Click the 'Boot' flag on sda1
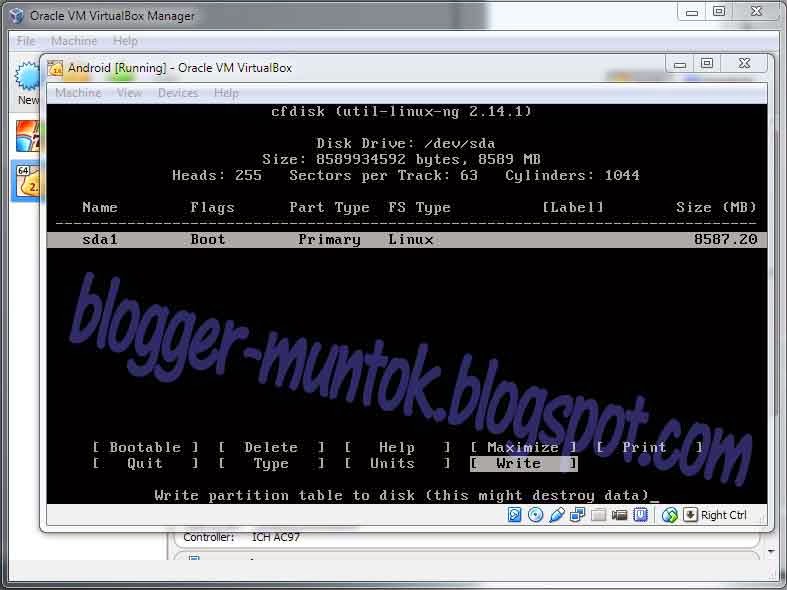The width and height of the screenshot is (787, 590). (x=208, y=239)
